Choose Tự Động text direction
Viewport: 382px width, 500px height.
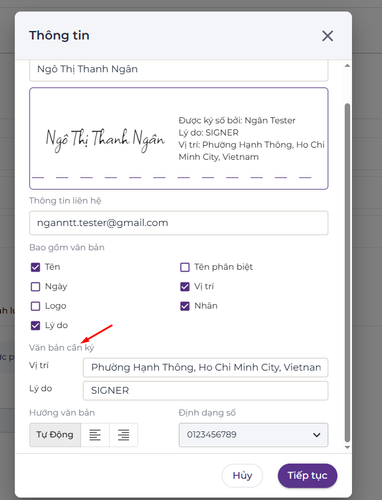click(55, 435)
